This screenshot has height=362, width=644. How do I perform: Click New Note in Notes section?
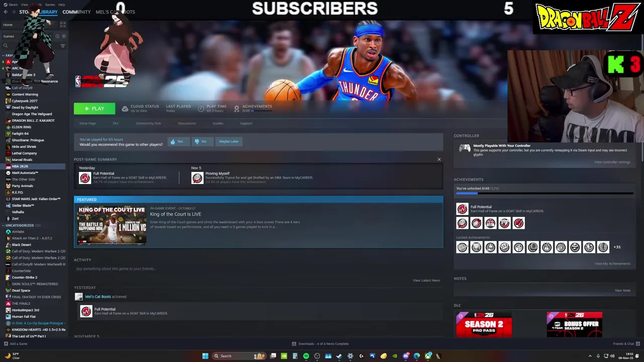point(622,291)
